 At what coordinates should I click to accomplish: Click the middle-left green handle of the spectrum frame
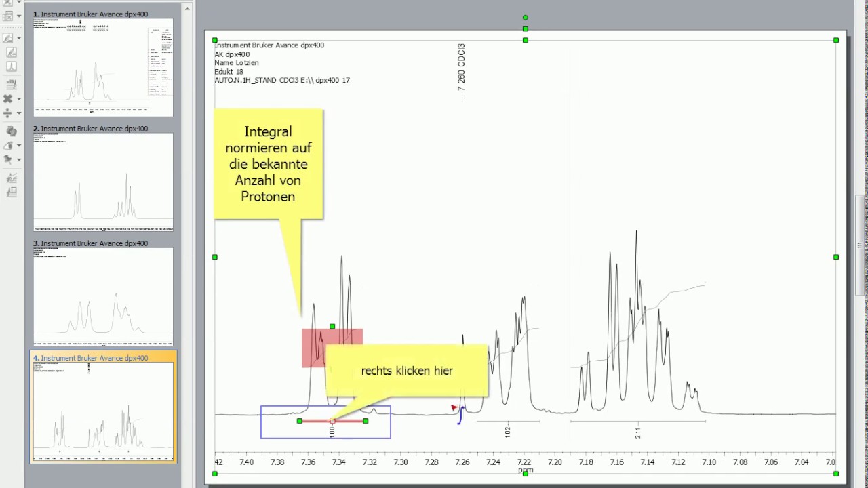[x=215, y=257]
